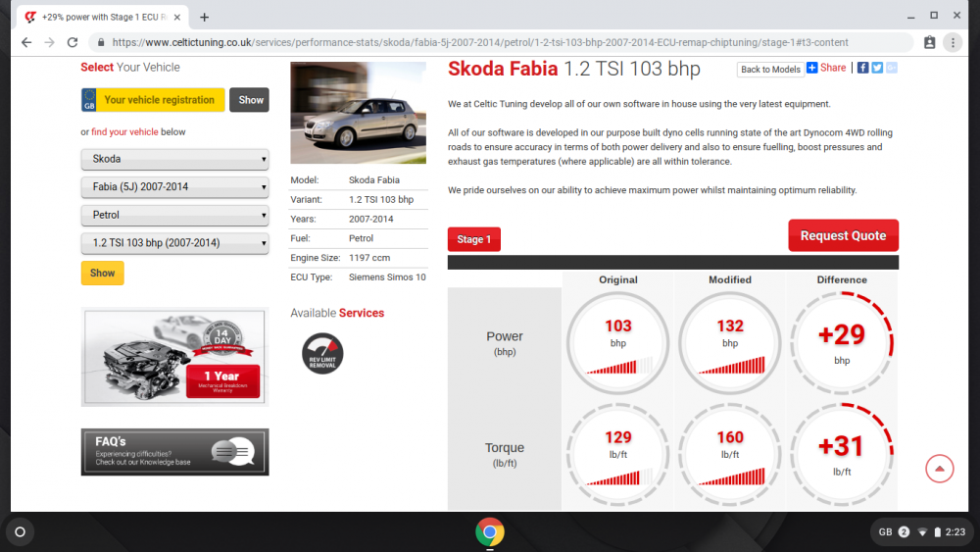This screenshot has height=552, width=980.
Task: Expand the Fabia (5J) 2007-2014 model dropdown
Action: tap(175, 187)
